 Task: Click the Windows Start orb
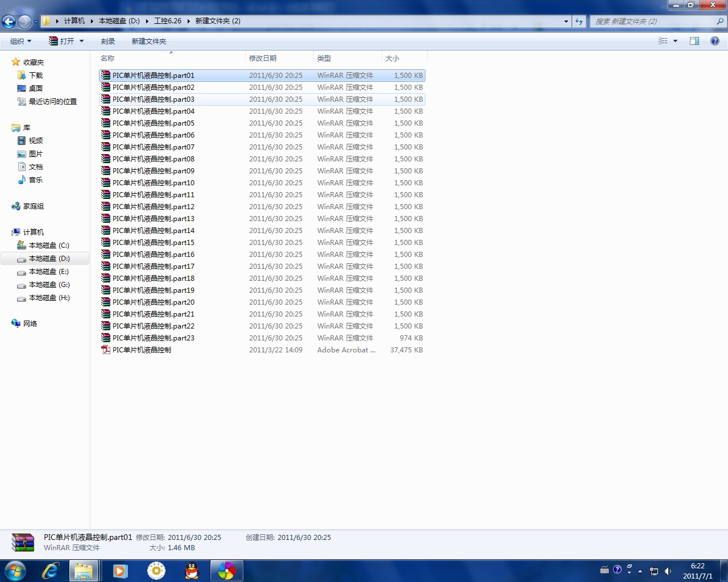[x=15, y=571]
